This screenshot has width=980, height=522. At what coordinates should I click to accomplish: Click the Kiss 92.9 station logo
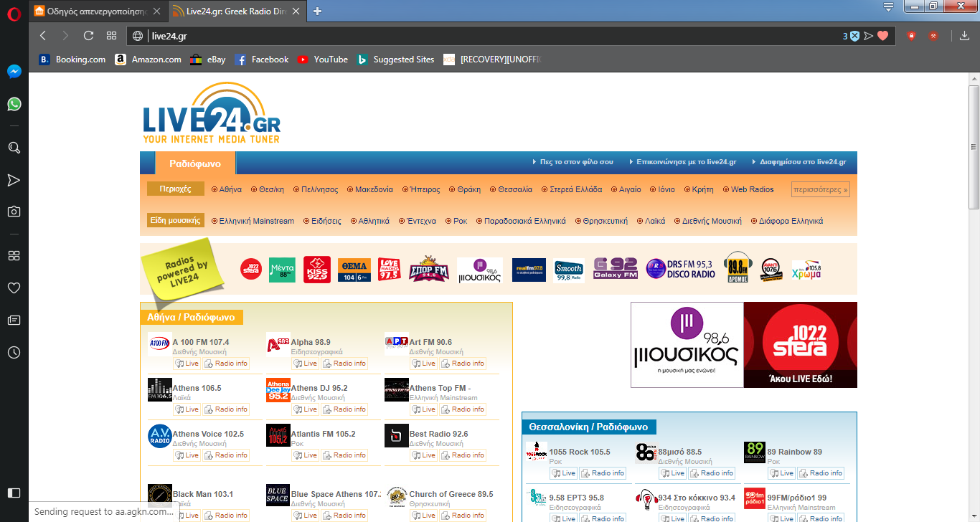tap(316, 270)
